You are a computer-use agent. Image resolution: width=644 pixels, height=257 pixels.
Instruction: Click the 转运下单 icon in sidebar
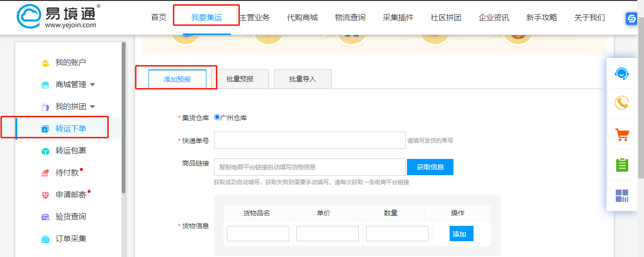(45, 129)
